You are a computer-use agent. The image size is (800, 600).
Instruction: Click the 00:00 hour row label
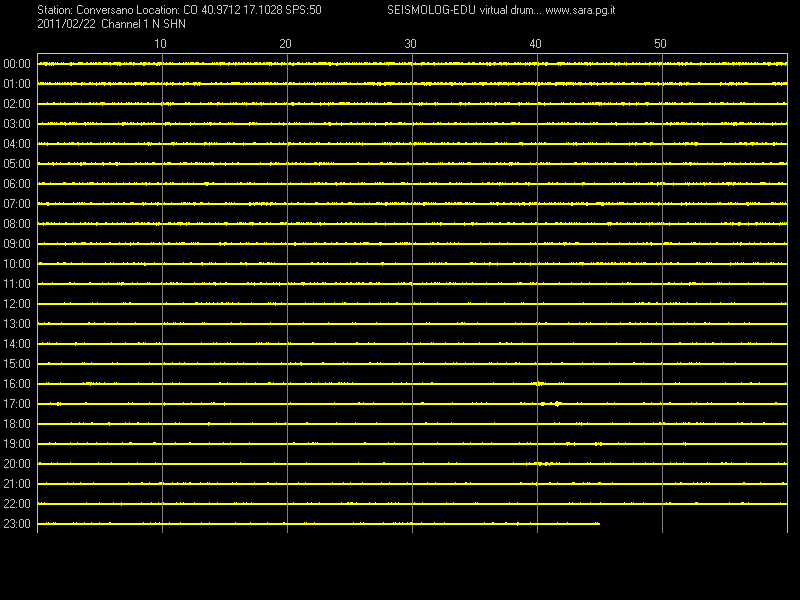click(17, 64)
